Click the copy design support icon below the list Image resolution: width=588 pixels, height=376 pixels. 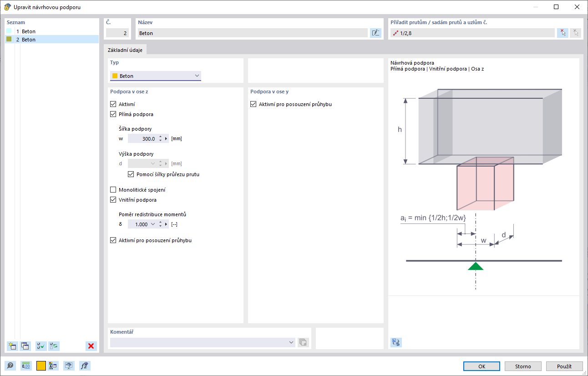click(25, 346)
